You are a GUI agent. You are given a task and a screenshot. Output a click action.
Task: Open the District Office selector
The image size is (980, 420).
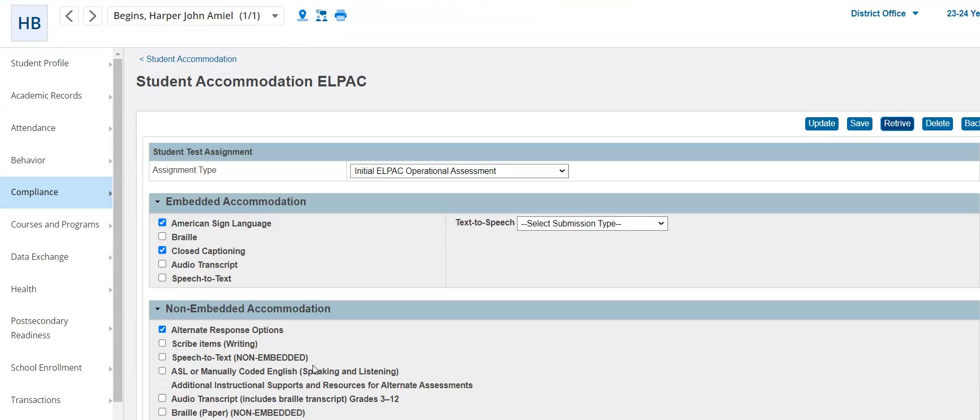pos(884,14)
